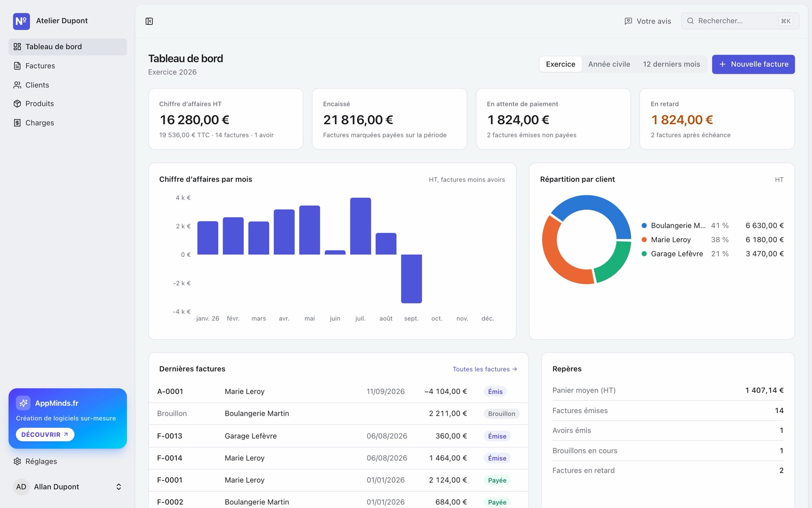Click Votre avis feedback button

(x=648, y=21)
